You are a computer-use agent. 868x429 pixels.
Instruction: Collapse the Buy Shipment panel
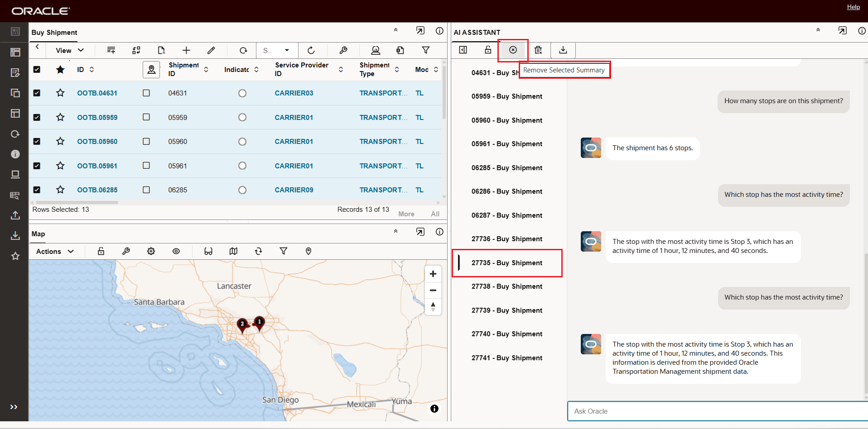[395, 30]
